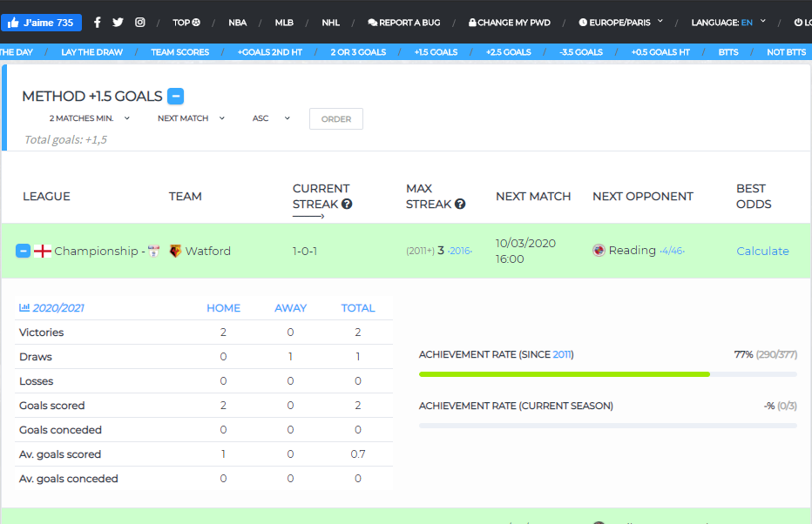Click the Facebook icon in top bar
The width and height of the screenshot is (812, 524).
(98, 23)
